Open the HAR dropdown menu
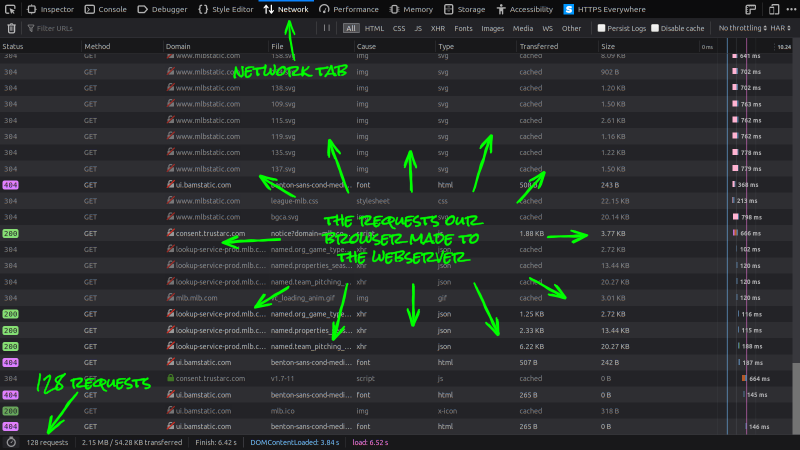The width and height of the screenshot is (800, 450). click(781, 28)
